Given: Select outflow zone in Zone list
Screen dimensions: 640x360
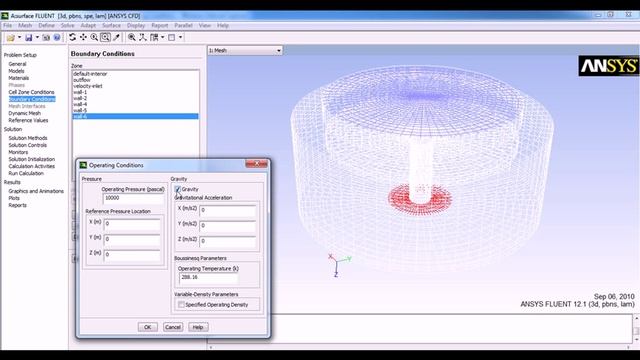Looking at the screenshot, I should [x=135, y=80].
